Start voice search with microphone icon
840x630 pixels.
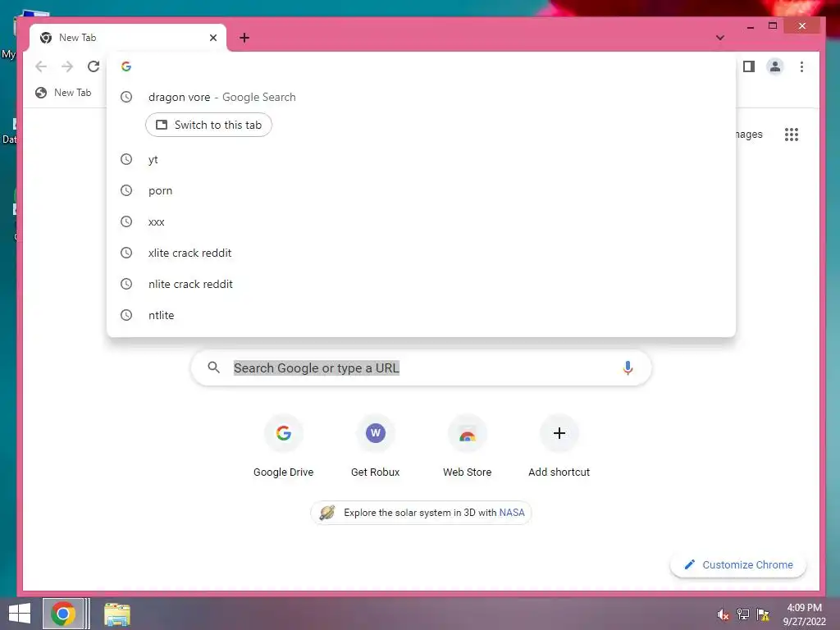628,368
